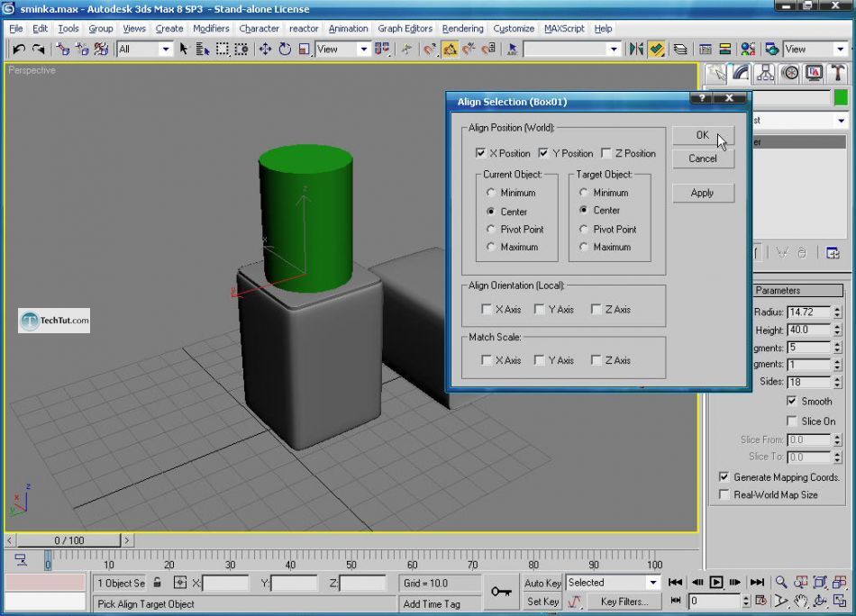Click OK in Align Selection dialog

(x=703, y=135)
